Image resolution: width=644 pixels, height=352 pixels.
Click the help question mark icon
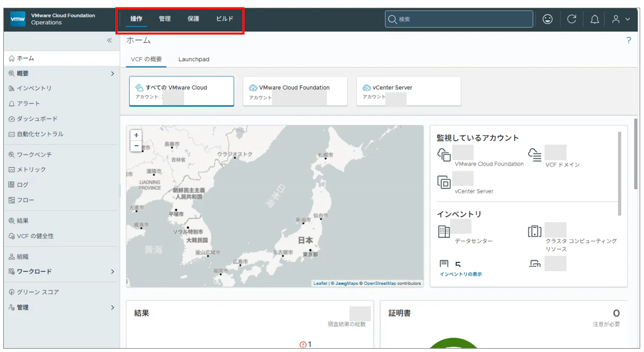629,40
